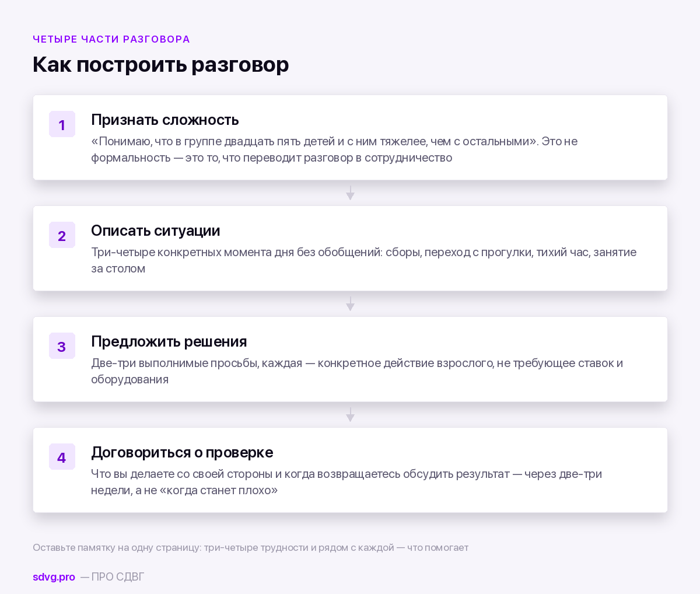Click the text starting "«Понимаю, что в группе"
This screenshot has height=594, width=700.
334,149
